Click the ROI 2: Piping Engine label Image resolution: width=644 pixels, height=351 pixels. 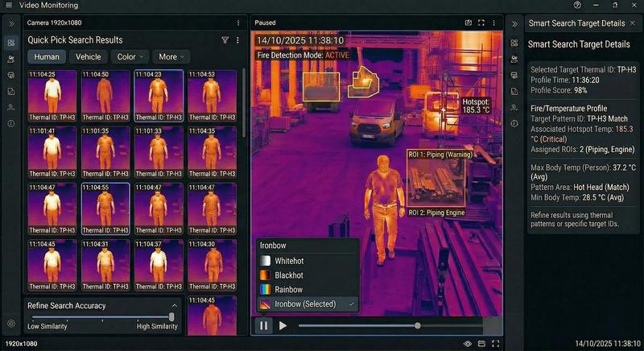coord(436,213)
